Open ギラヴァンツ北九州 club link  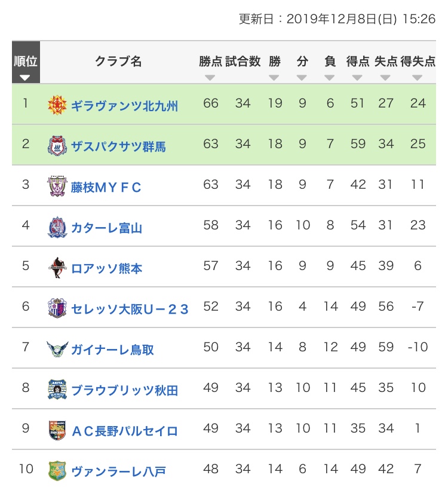pyautogui.click(x=124, y=106)
